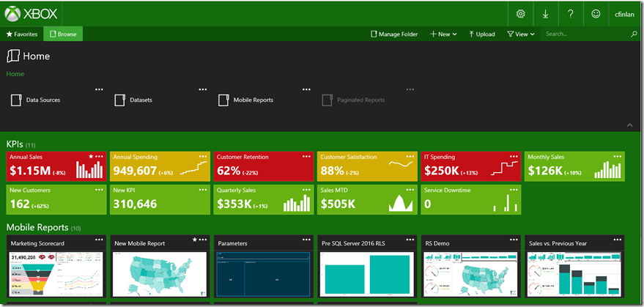Open the Paginated Reports folder
The height and width of the screenshot is (307, 644).
click(353, 100)
